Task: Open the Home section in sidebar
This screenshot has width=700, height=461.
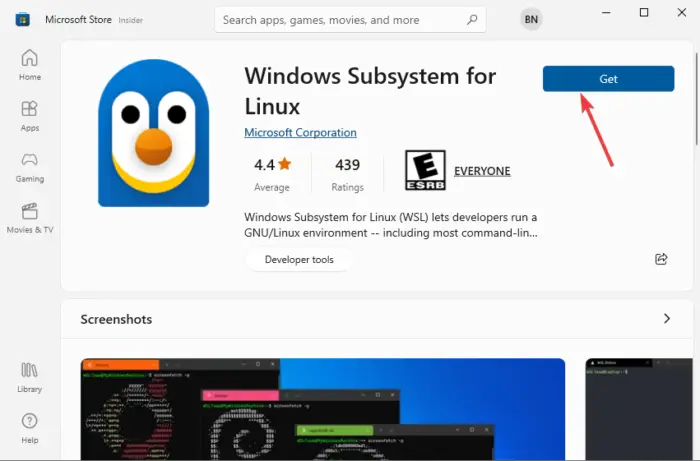Action: pyautogui.click(x=29, y=65)
